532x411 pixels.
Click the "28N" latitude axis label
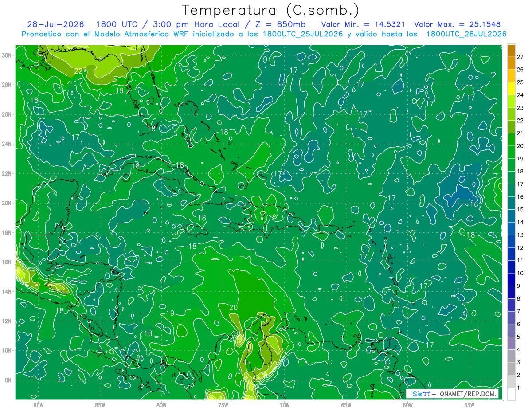pyautogui.click(x=7, y=85)
